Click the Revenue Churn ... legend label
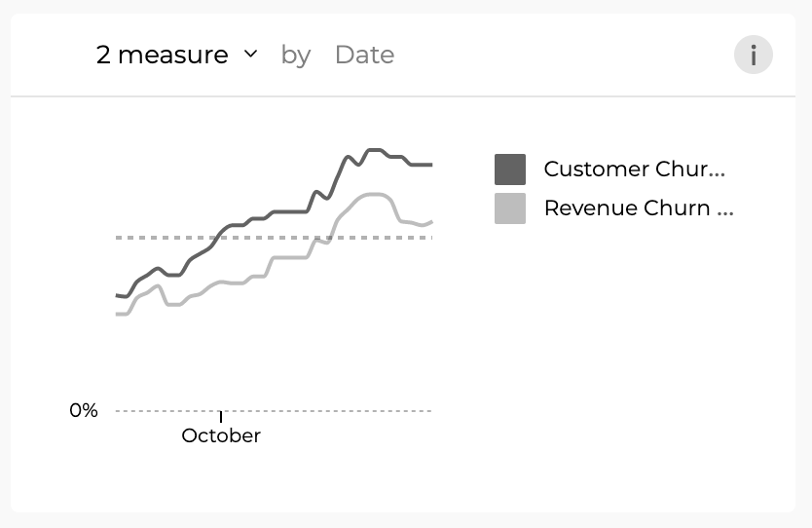The width and height of the screenshot is (812, 528). pos(639,207)
